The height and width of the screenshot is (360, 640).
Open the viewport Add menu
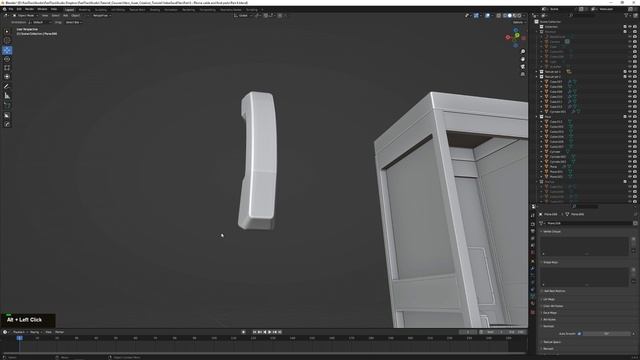(x=65, y=16)
